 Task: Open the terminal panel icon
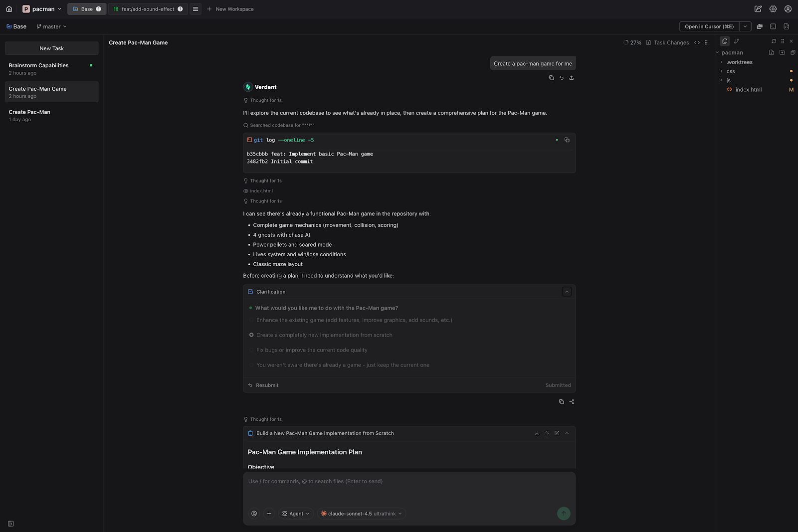[x=773, y=26]
